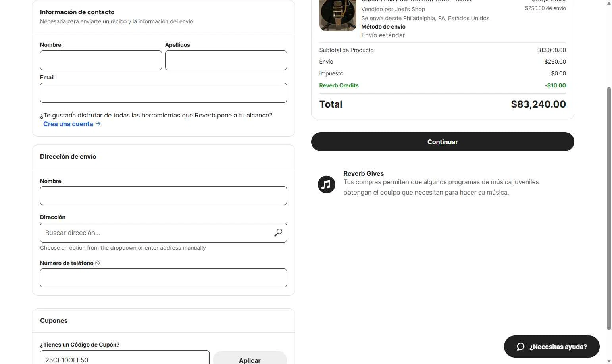
Task: Click the scrollbar down arrow
Action: tap(609, 361)
